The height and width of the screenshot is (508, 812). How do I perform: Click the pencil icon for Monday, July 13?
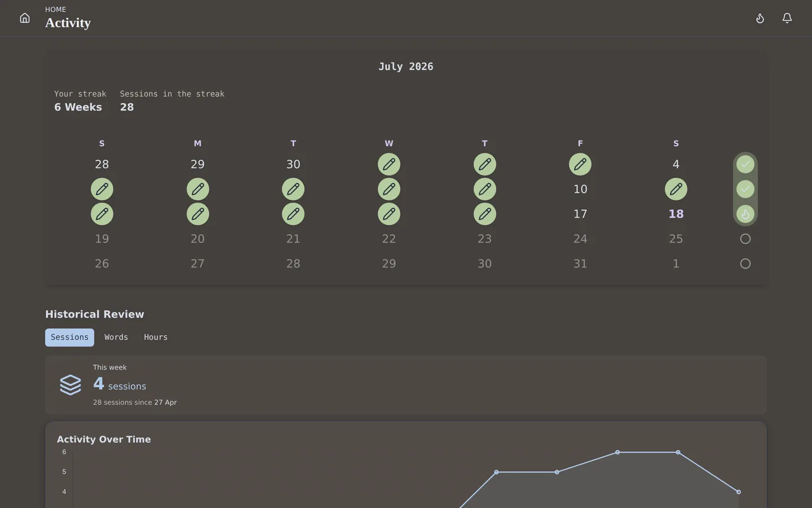(x=198, y=214)
